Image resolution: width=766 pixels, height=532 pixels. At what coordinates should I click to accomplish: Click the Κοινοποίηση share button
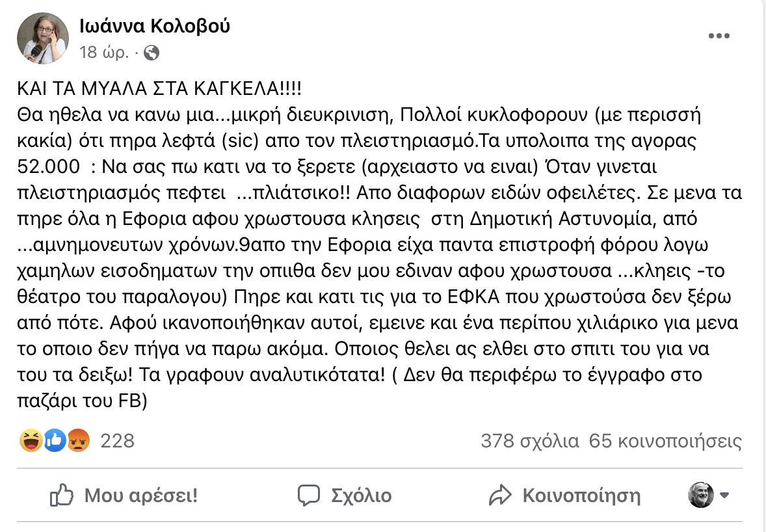tap(564, 496)
